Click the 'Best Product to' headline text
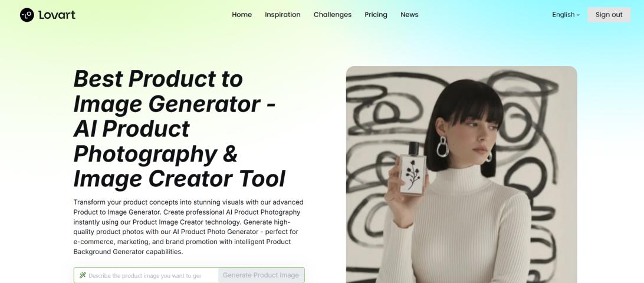This screenshot has height=283, width=644. point(158,79)
